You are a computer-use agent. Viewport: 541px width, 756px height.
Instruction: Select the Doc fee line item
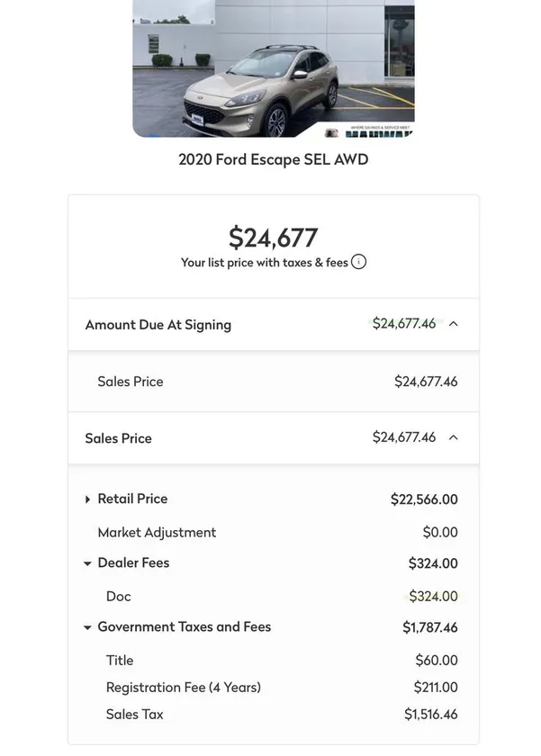point(118,596)
